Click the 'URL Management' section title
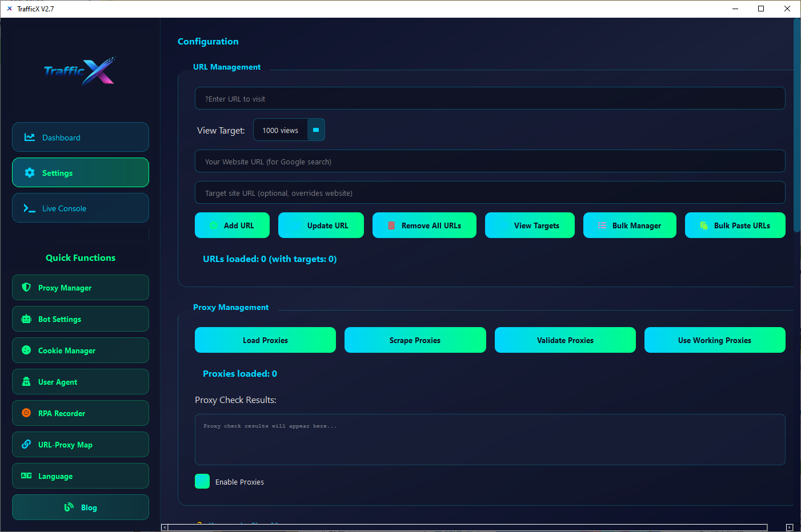This screenshot has height=532, width=801. [227, 67]
